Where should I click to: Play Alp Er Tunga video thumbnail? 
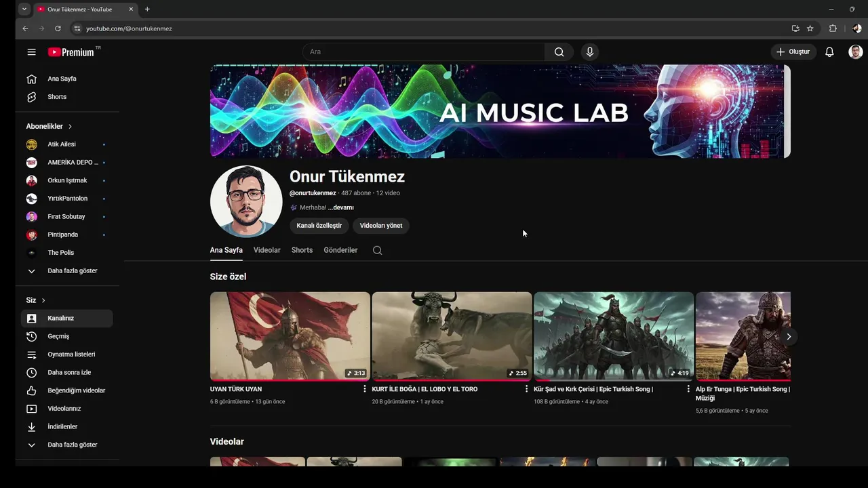point(743,336)
